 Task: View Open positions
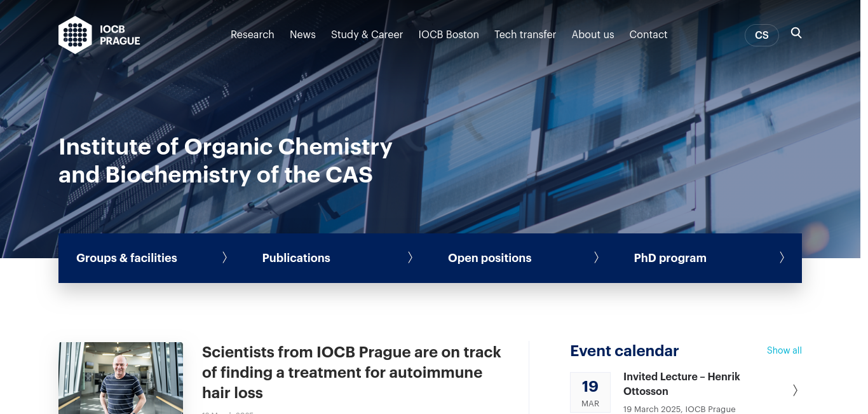click(489, 258)
